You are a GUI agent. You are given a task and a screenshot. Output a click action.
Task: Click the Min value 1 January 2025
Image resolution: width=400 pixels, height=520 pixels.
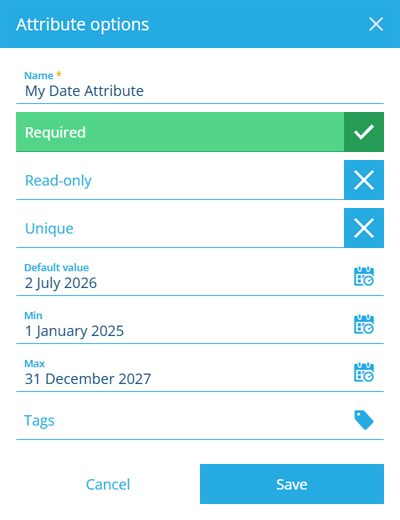pos(74,331)
